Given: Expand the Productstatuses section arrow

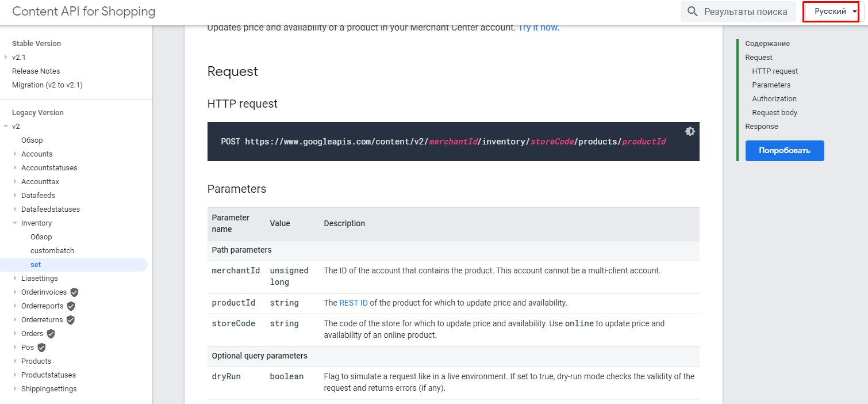Looking at the screenshot, I should (x=15, y=375).
